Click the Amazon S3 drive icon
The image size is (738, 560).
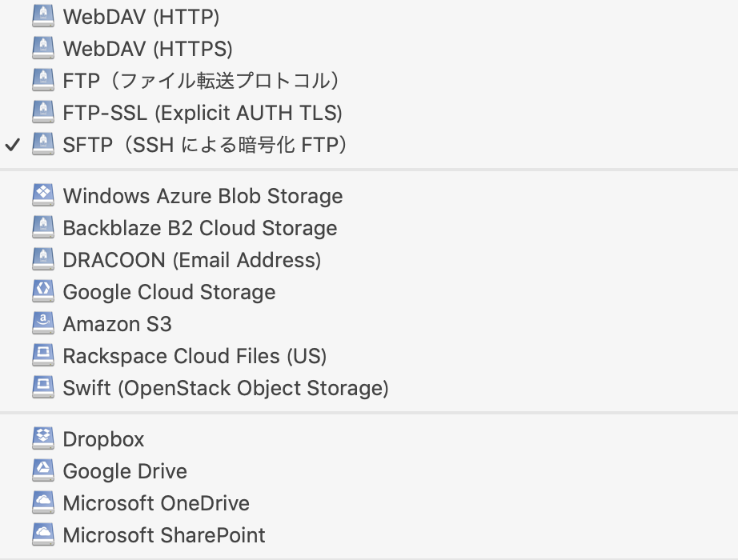coord(42,324)
